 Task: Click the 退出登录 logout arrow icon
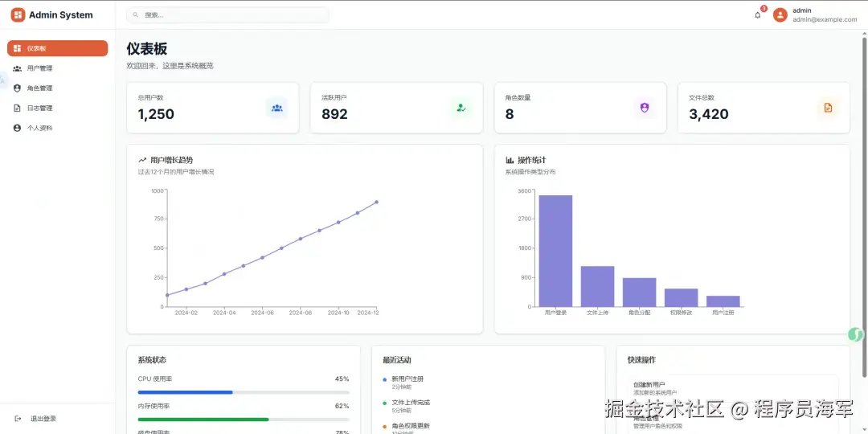pyautogui.click(x=18, y=419)
